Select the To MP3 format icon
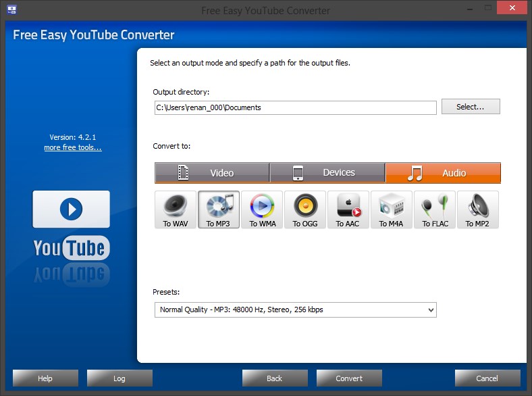This screenshot has width=532, height=396. point(219,209)
